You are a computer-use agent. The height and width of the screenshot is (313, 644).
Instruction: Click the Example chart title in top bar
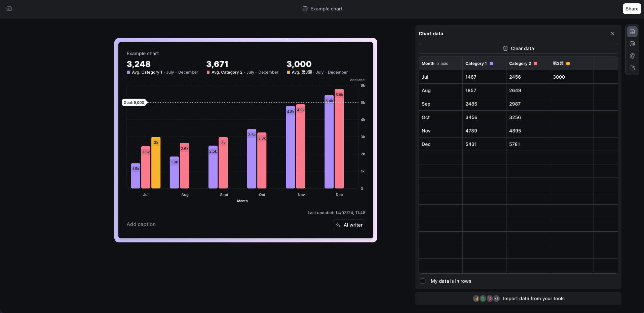(326, 9)
